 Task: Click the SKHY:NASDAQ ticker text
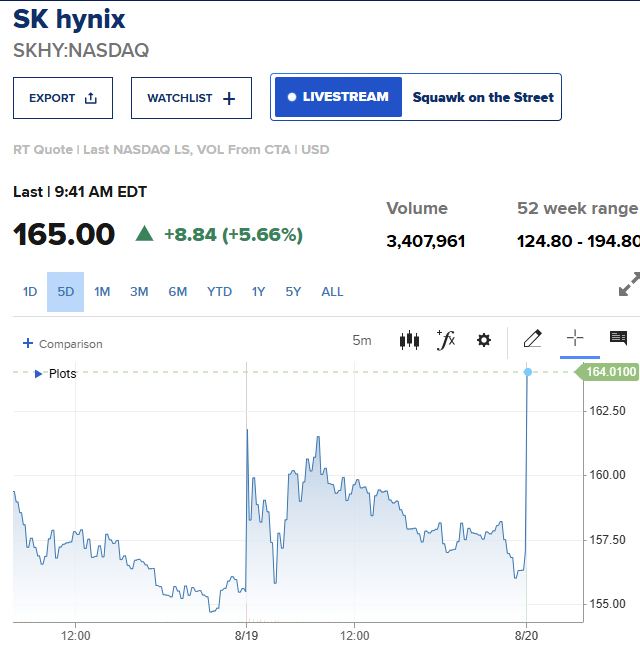point(81,50)
